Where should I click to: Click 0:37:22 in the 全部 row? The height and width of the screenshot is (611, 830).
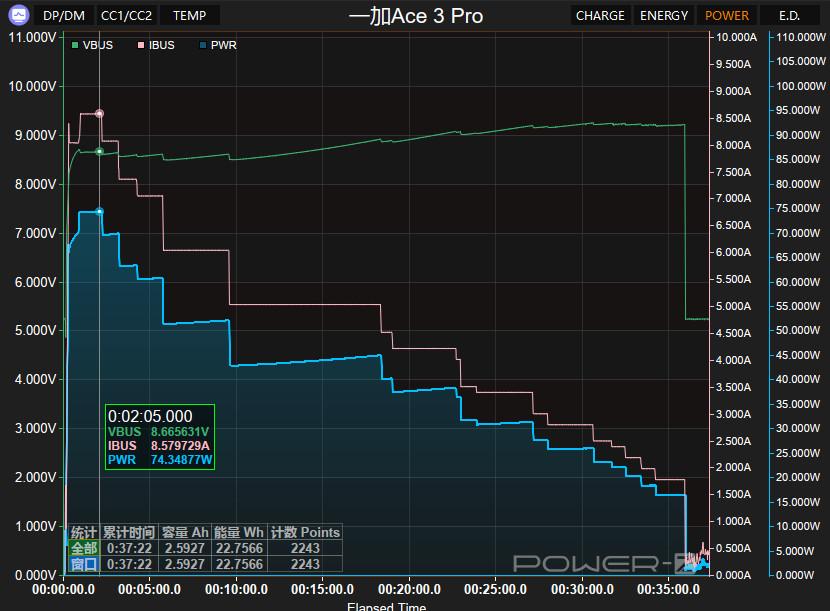click(130, 549)
